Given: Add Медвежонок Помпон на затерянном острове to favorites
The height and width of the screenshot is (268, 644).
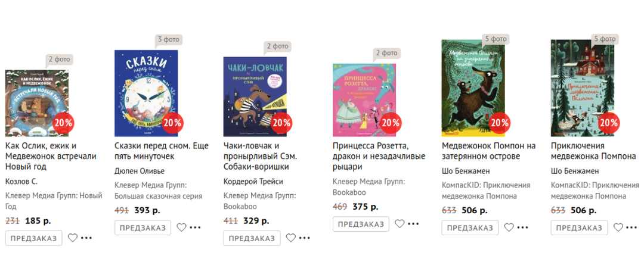Looking at the screenshot, I should [509, 228].
